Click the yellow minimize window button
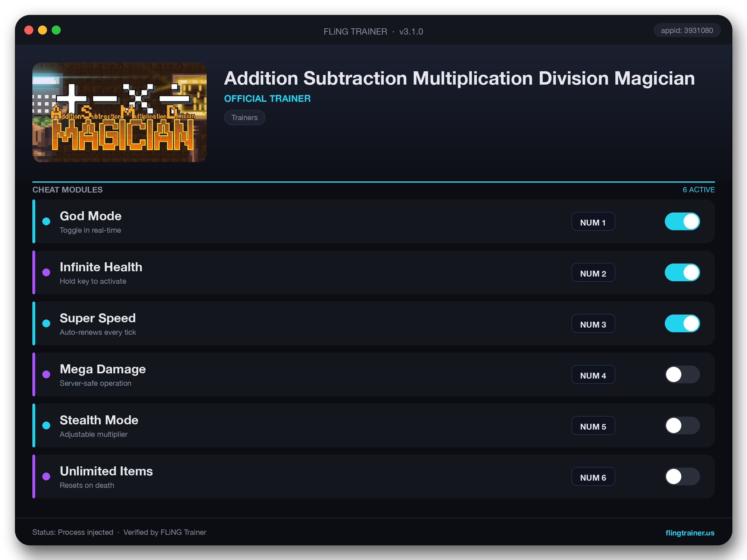 [43, 30]
